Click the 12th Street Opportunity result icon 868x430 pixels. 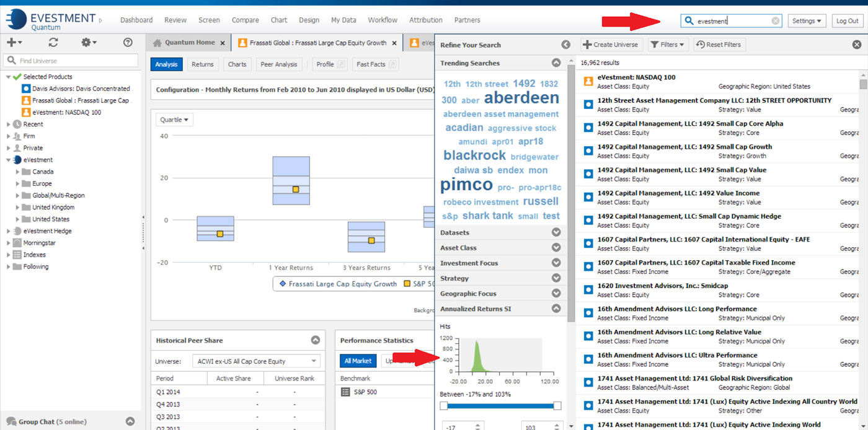point(588,105)
